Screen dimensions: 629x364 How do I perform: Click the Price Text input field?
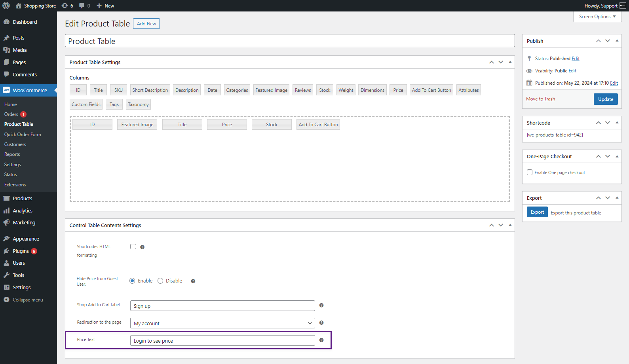click(222, 340)
